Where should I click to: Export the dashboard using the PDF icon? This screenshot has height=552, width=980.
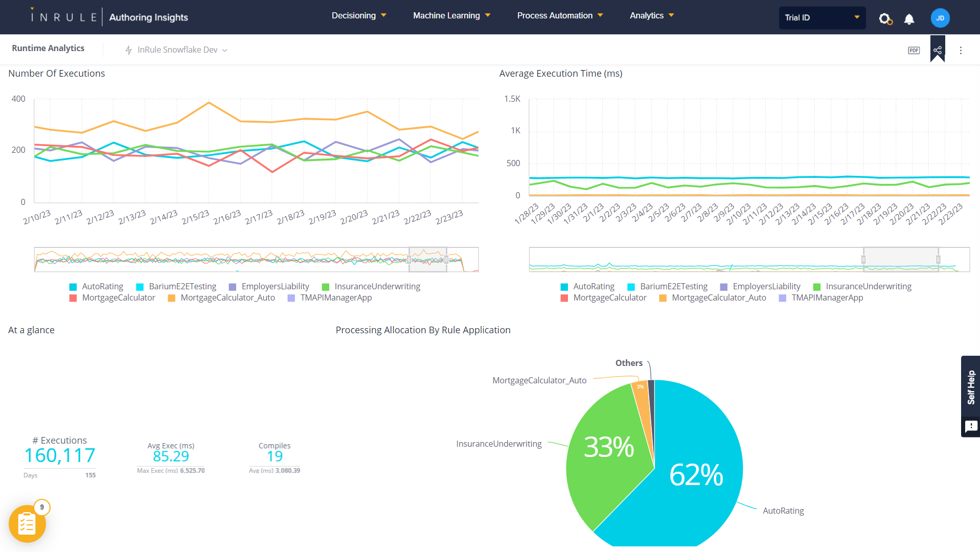tap(914, 50)
